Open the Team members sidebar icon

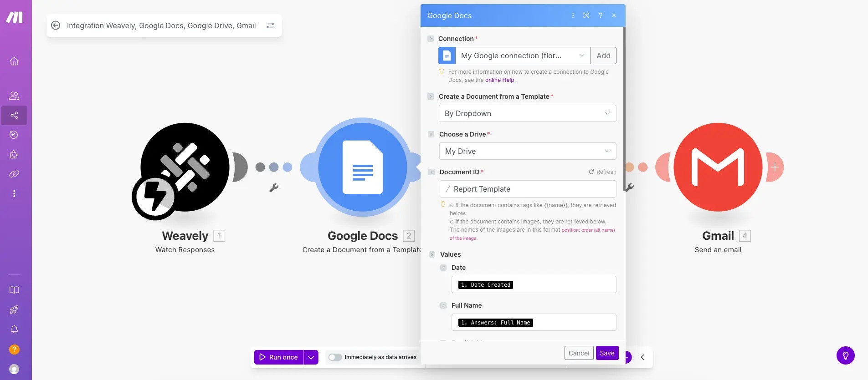tap(14, 96)
